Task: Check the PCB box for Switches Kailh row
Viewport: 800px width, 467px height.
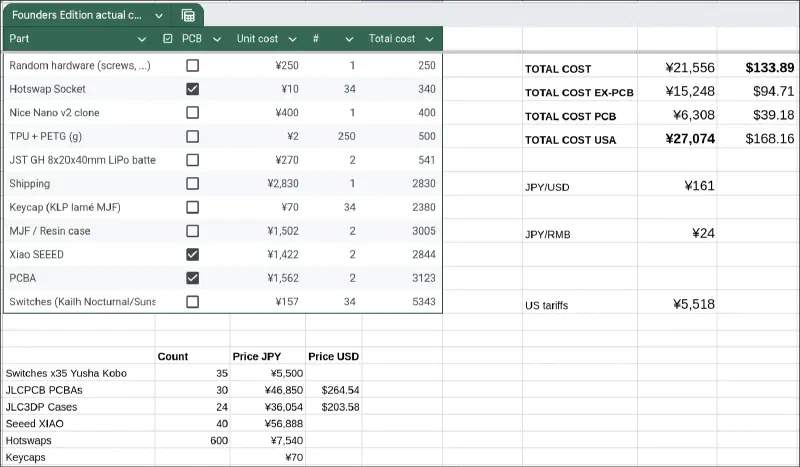Action: [x=192, y=302]
